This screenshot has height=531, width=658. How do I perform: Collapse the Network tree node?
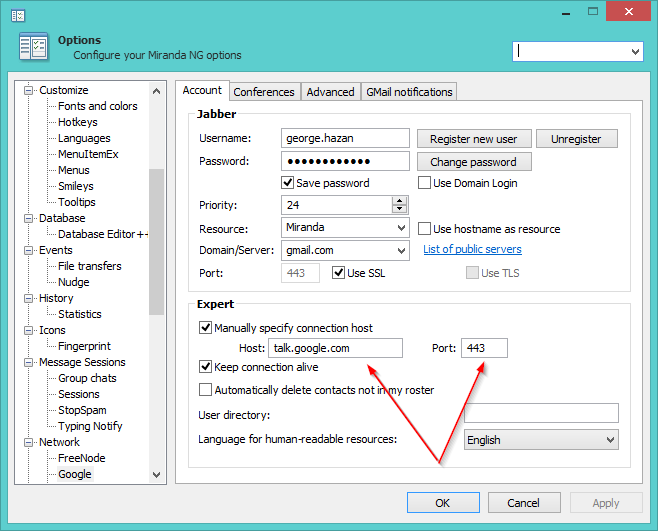click(x=29, y=442)
